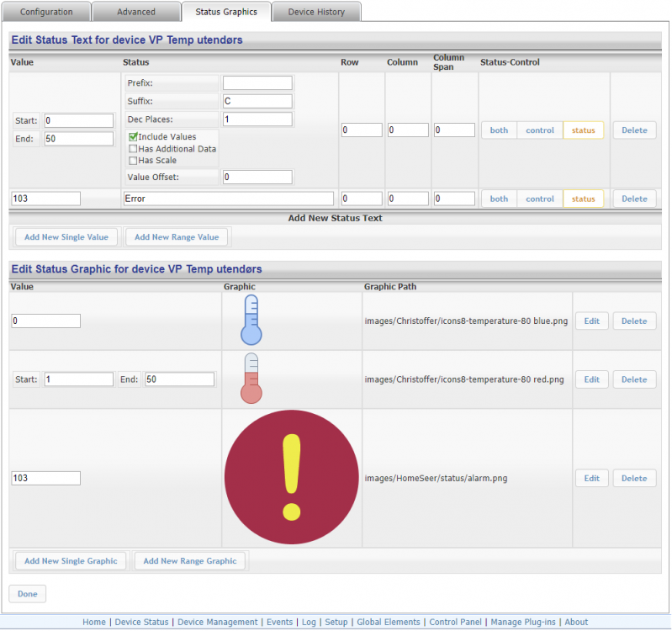The image size is (672, 631).
Task: Open the Device History tab
Action: (x=316, y=12)
